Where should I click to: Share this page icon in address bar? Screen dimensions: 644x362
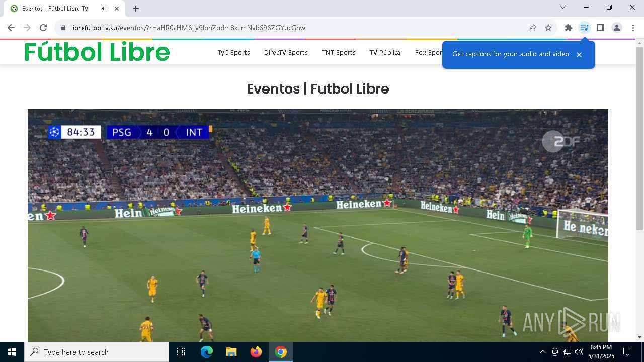[532, 28]
